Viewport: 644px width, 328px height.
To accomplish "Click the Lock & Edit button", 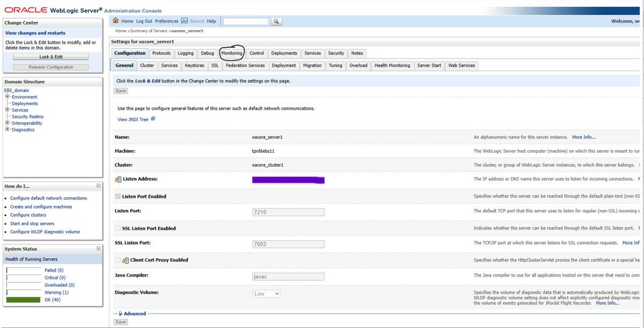I will (51, 57).
